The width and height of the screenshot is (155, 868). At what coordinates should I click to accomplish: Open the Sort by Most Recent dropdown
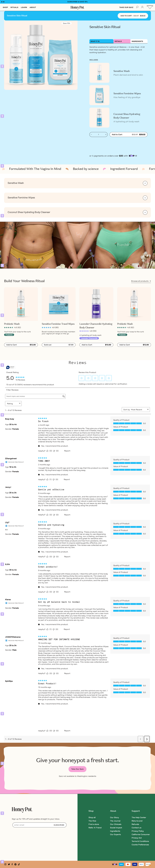click(136, 409)
